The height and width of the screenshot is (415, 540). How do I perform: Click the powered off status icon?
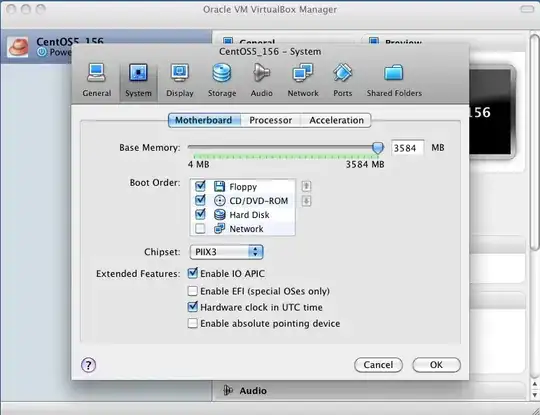[x=42, y=52]
